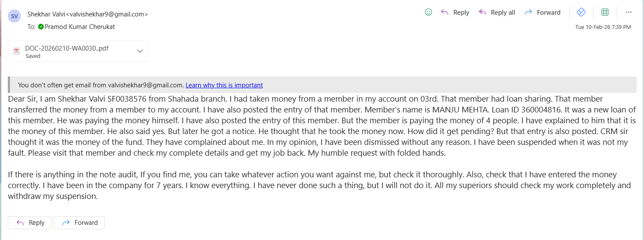
Task: Open the More actions ellipsis menu
Action: (629, 12)
